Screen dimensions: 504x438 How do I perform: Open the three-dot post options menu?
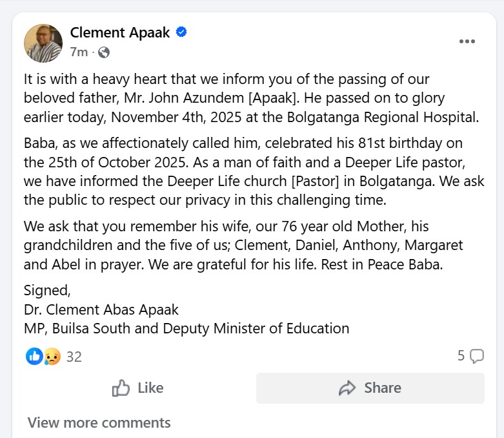click(x=467, y=42)
